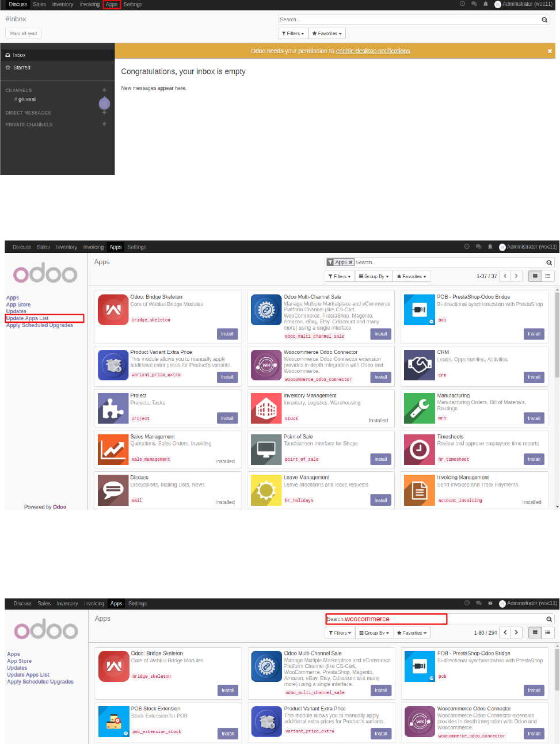Screen dimensions: 560x744
Task: Open Favorites dropdown on the 1-37 / 37 Apps page
Action: (x=412, y=276)
